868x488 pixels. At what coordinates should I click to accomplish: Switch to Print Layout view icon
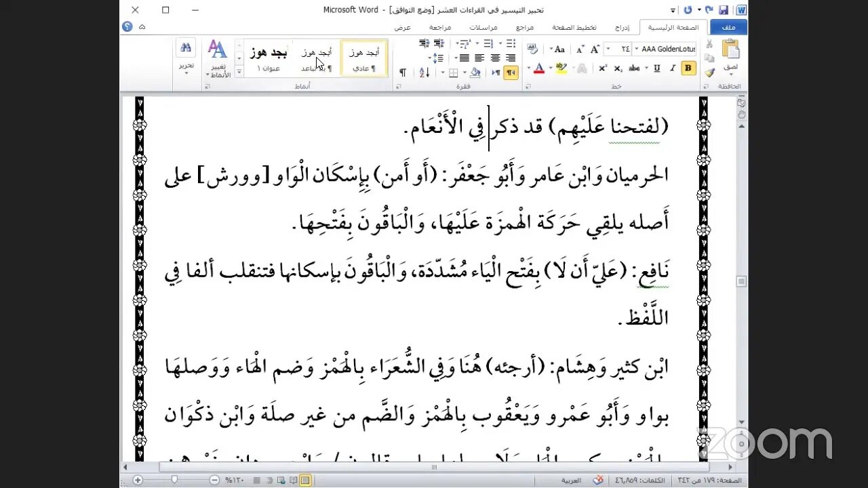[x=306, y=480]
